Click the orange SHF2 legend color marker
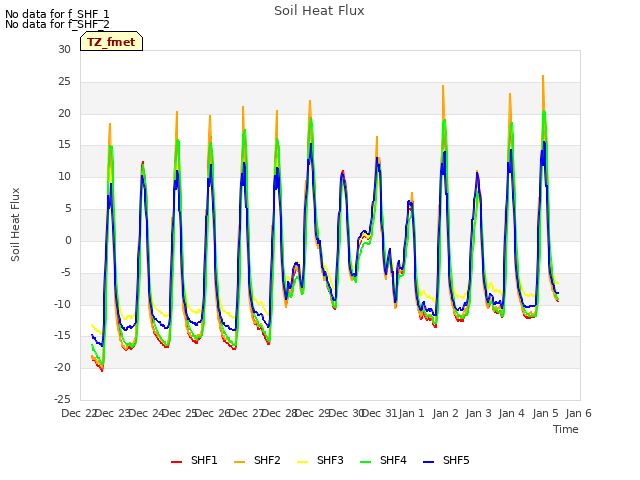Image resolution: width=640 pixels, height=480 pixels. point(240,462)
